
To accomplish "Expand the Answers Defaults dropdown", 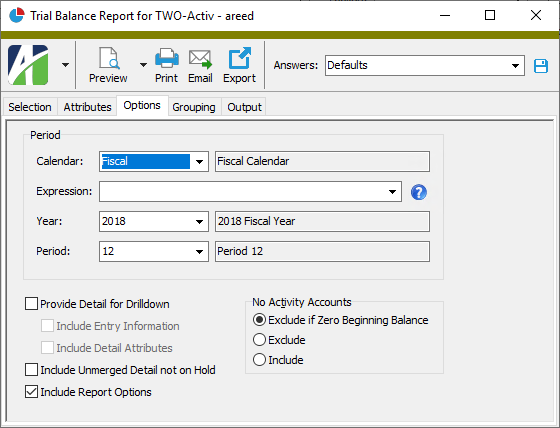I will pyautogui.click(x=515, y=65).
